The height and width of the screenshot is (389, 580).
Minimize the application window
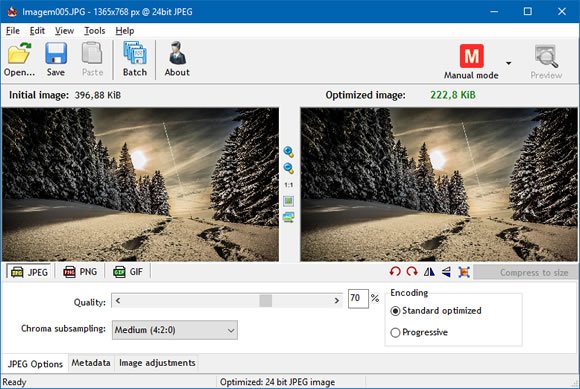point(494,11)
